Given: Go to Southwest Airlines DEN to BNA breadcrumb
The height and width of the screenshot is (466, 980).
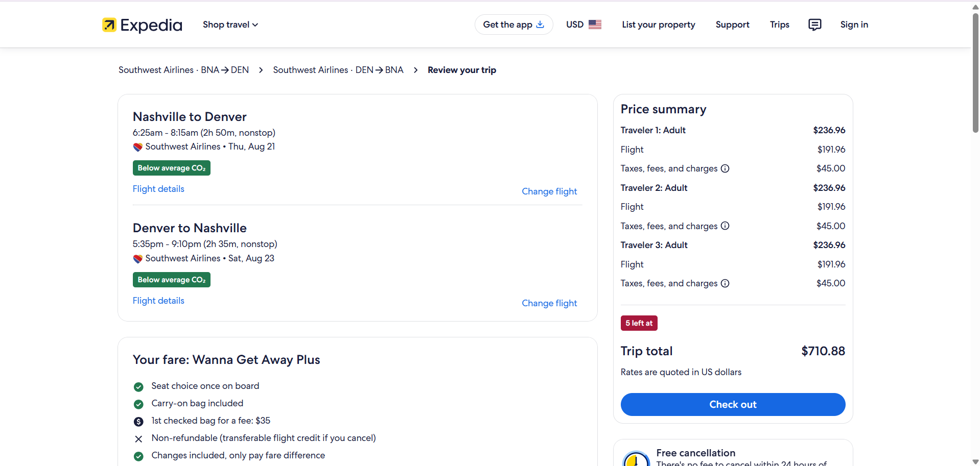Looking at the screenshot, I should click(x=338, y=70).
